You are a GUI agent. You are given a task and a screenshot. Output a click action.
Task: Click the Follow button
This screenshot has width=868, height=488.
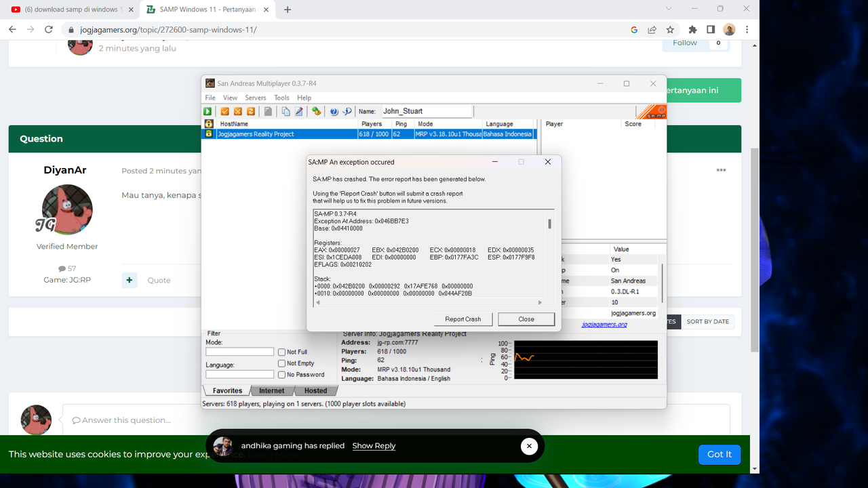click(685, 43)
